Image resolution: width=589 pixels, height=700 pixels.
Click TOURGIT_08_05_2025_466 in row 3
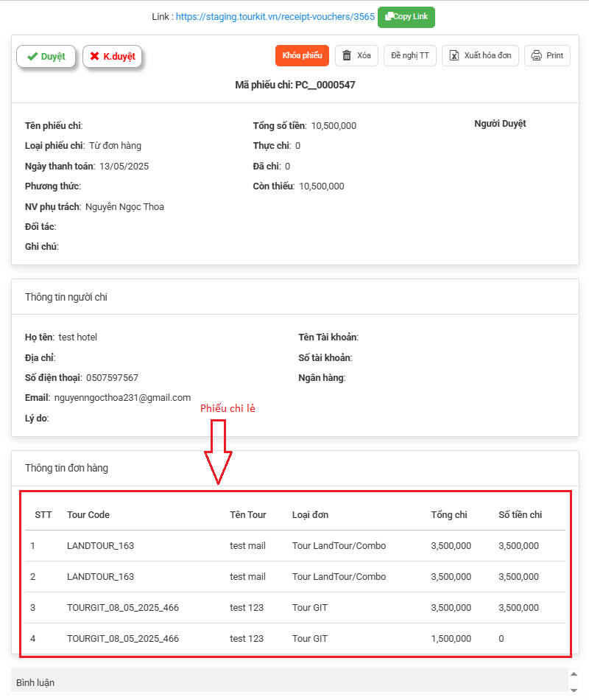[x=123, y=608]
